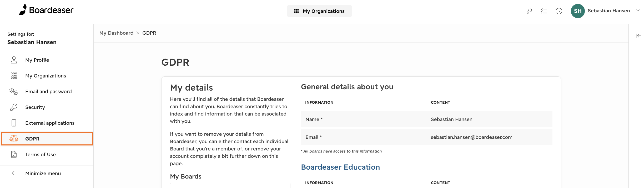Open the key icon in header
The image size is (644, 188).
[x=529, y=11]
